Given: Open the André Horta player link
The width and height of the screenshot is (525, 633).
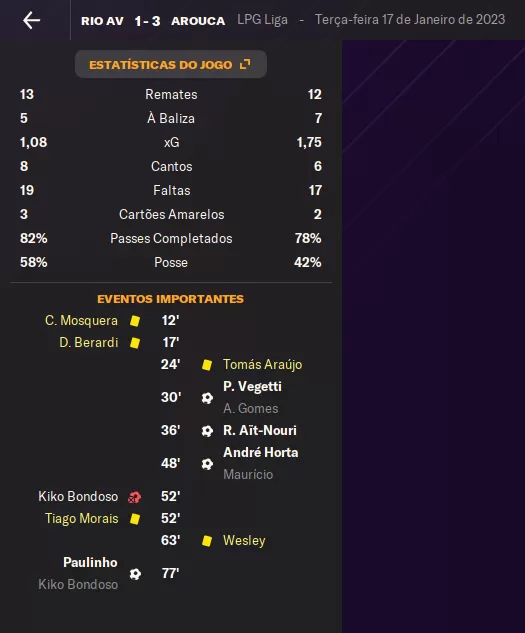Looking at the screenshot, I should pyautogui.click(x=261, y=453).
